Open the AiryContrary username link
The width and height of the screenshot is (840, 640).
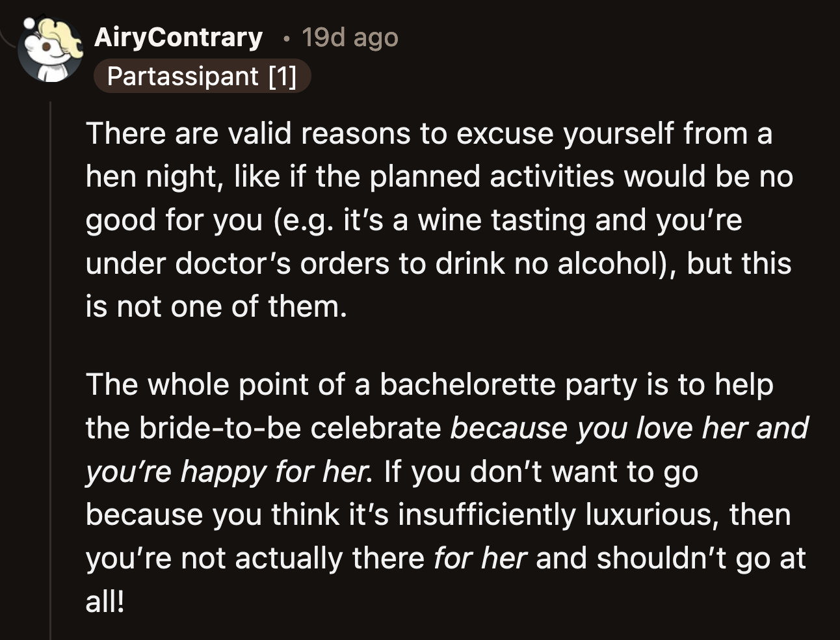[179, 37]
